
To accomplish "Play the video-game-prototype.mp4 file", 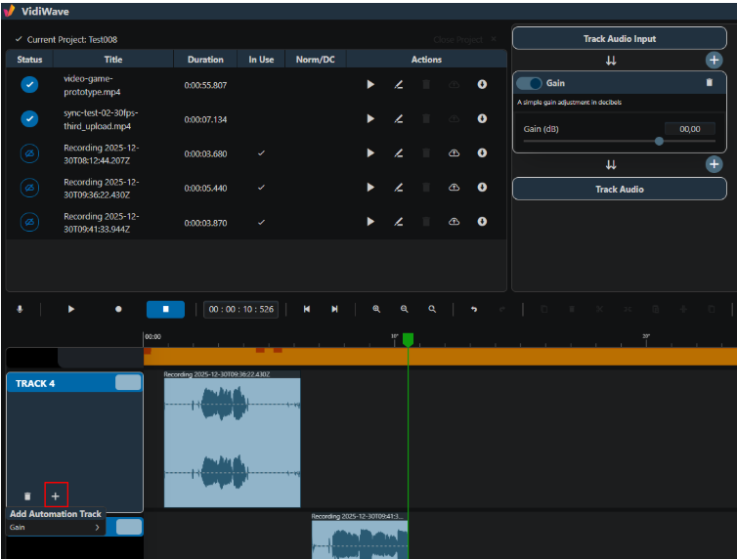I will coord(370,85).
